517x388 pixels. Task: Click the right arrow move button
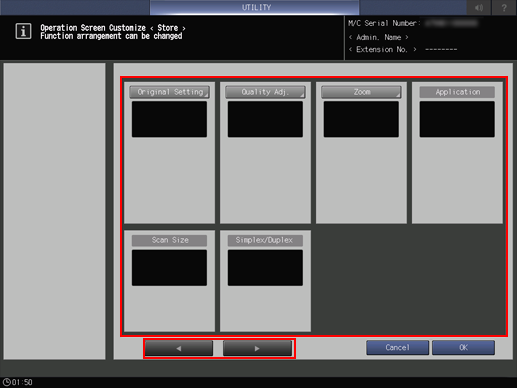(x=257, y=348)
